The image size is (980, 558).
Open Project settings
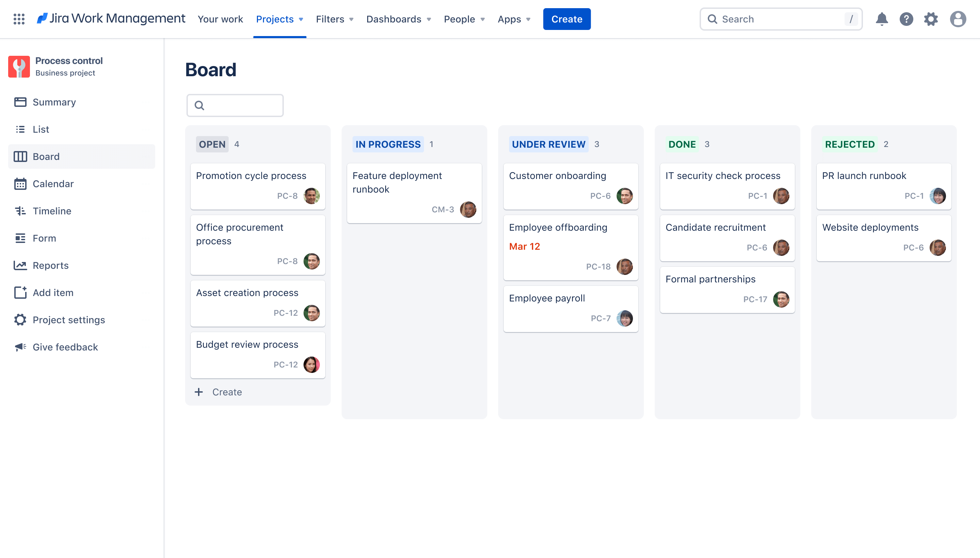click(x=69, y=319)
